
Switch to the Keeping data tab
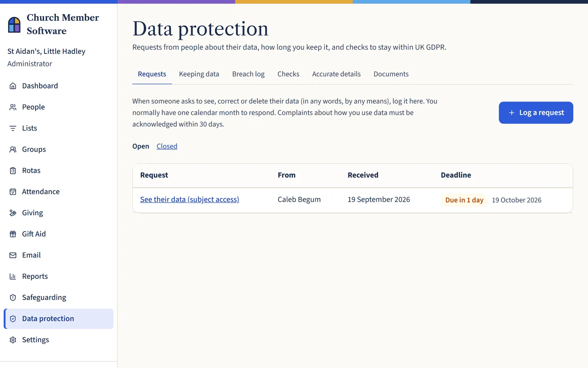coord(199,74)
